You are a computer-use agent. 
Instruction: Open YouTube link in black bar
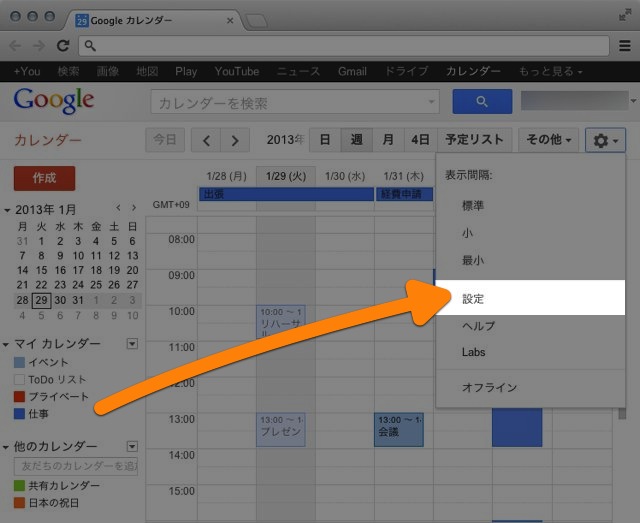[x=237, y=71]
